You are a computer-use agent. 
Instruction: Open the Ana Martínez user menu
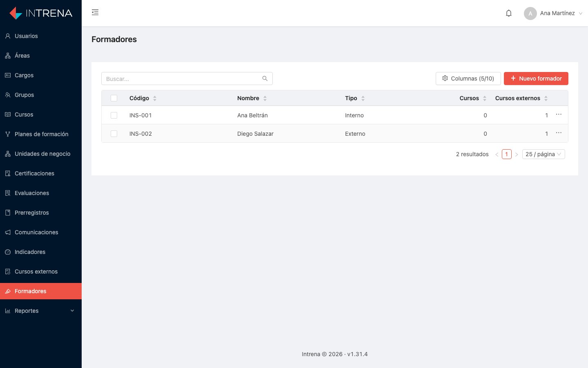pyautogui.click(x=553, y=13)
